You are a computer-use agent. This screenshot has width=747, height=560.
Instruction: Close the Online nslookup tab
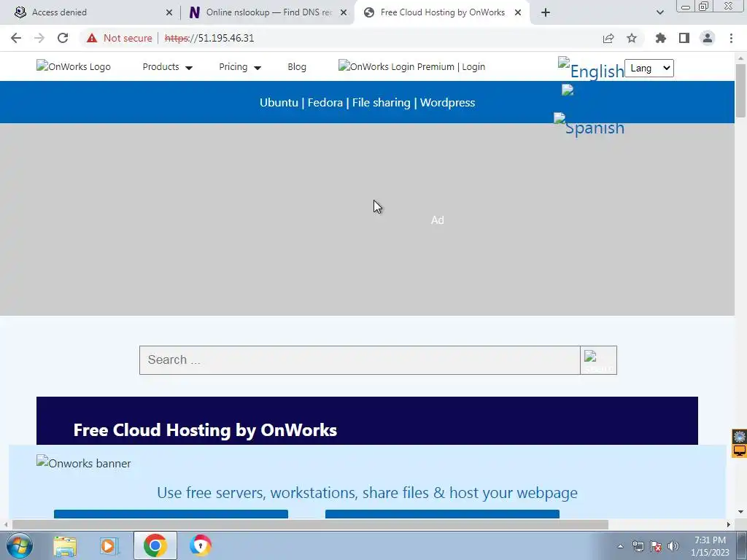(344, 12)
